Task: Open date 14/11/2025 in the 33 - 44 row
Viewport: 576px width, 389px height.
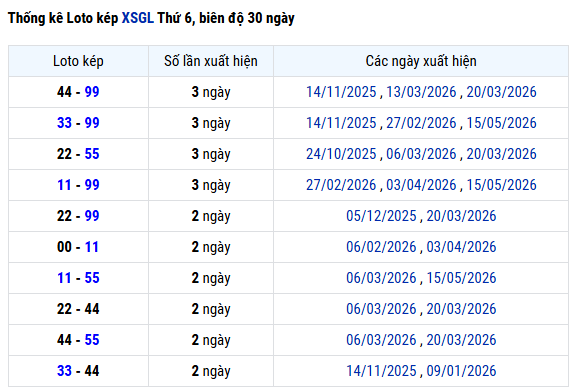Action: point(381,371)
